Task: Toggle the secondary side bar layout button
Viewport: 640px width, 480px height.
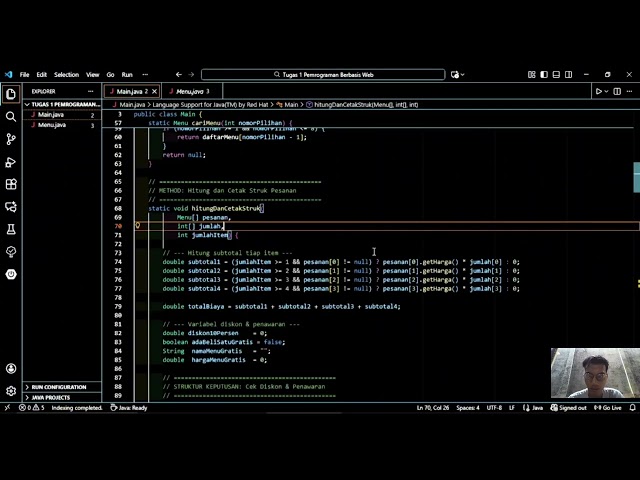Action: 569,75
